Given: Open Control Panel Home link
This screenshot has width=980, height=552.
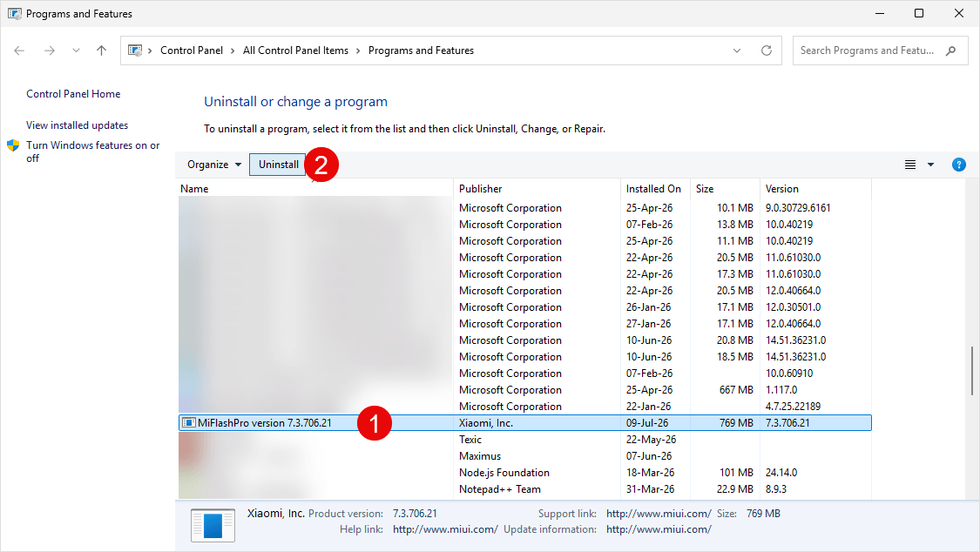Looking at the screenshot, I should (73, 94).
